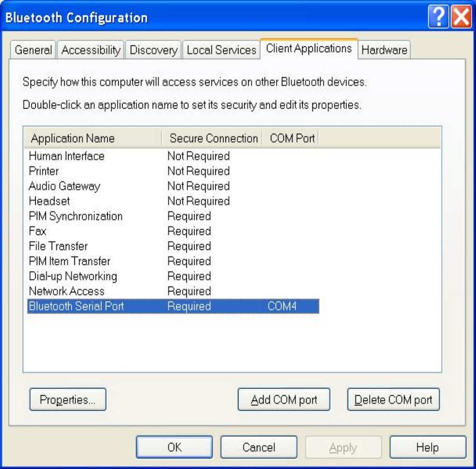Select the Client Applications tab
The width and height of the screenshot is (476, 469).
tap(309, 49)
